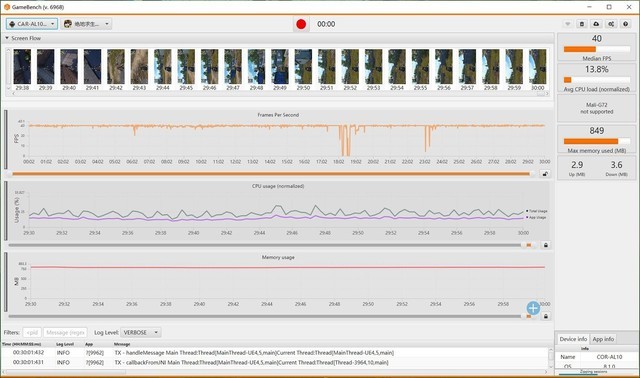This screenshot has width=640, height=378.
Task: Click the COR-AL10 device name cell
Action: [x=609, y=357]
